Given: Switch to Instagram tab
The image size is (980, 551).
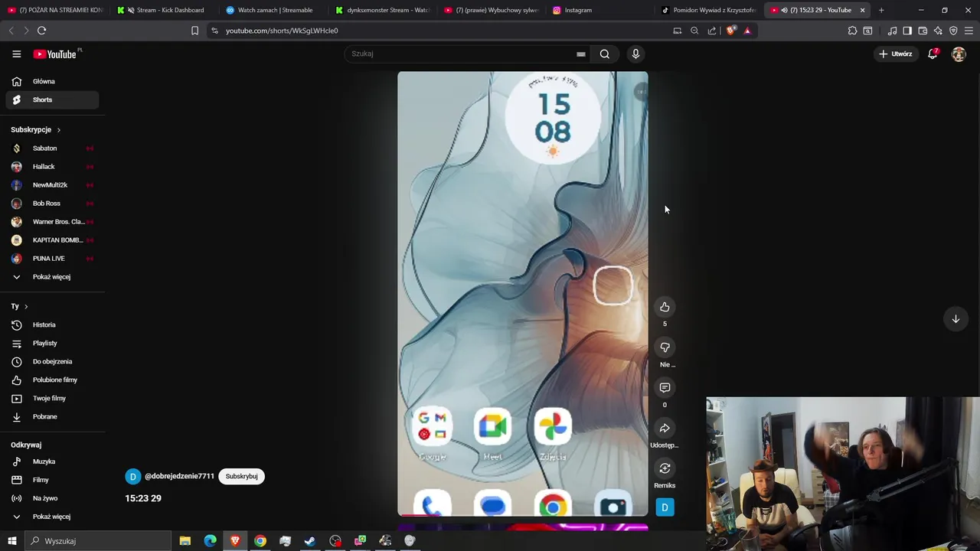Looking at the screenshot, I should (x=601, y=10).
